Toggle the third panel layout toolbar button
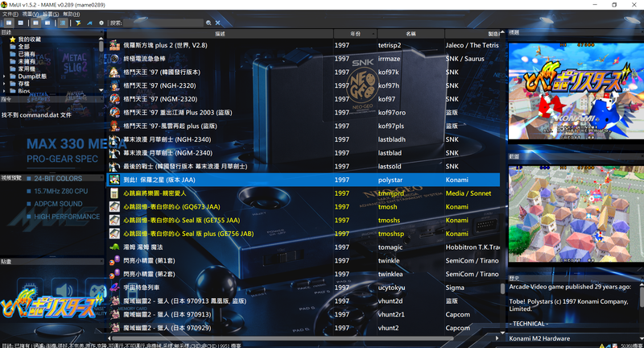Image resolution: width=644 pixels, height=348 pixels. [35, 23]
